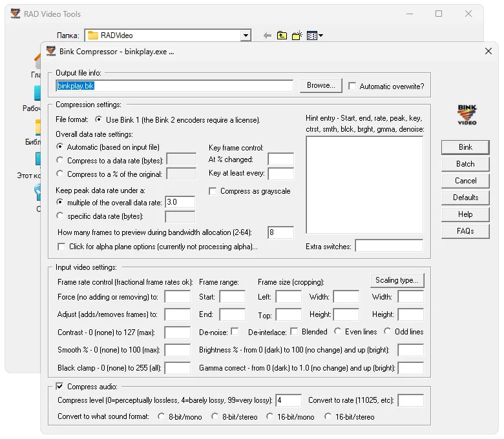Screen dimensions: 504x439
Task: Create new folder icon in RAD Video Tools
Action: click(x=297, y=36)
